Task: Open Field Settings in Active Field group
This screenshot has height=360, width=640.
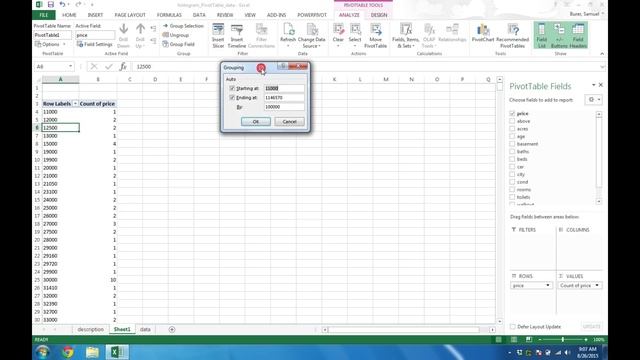Action: pyautogui.click(x=94, y=44)
